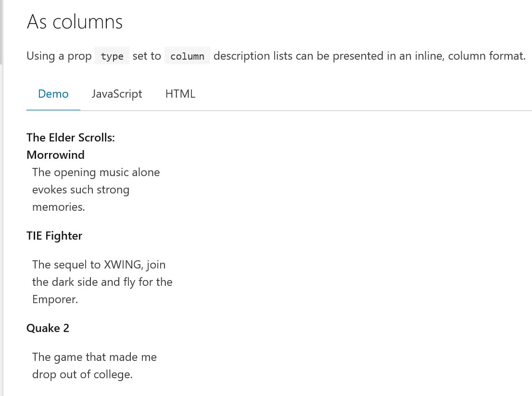Click the horizontal divider under the tab bar
This screenshot has height=396, width=532.
289,111
